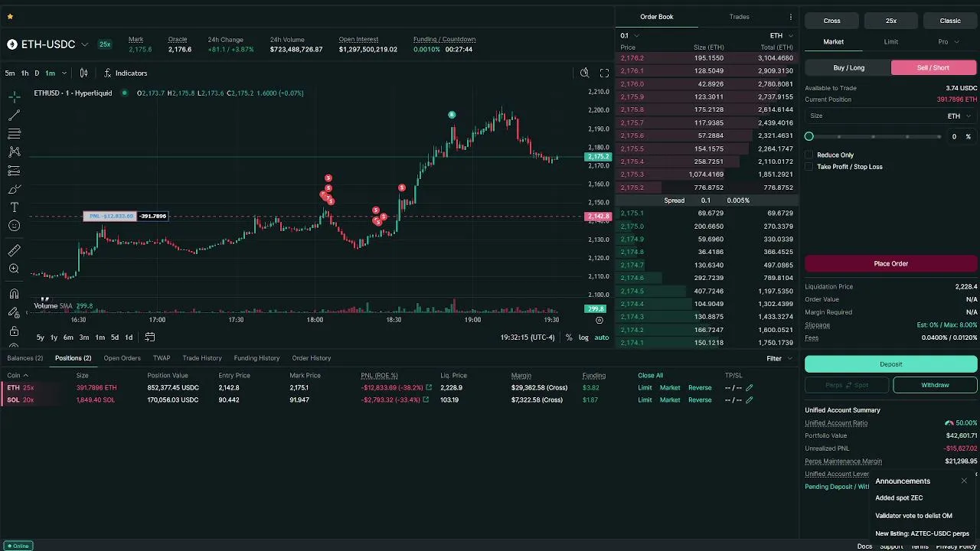Open the candlestick chart style selector

(83, 73)
